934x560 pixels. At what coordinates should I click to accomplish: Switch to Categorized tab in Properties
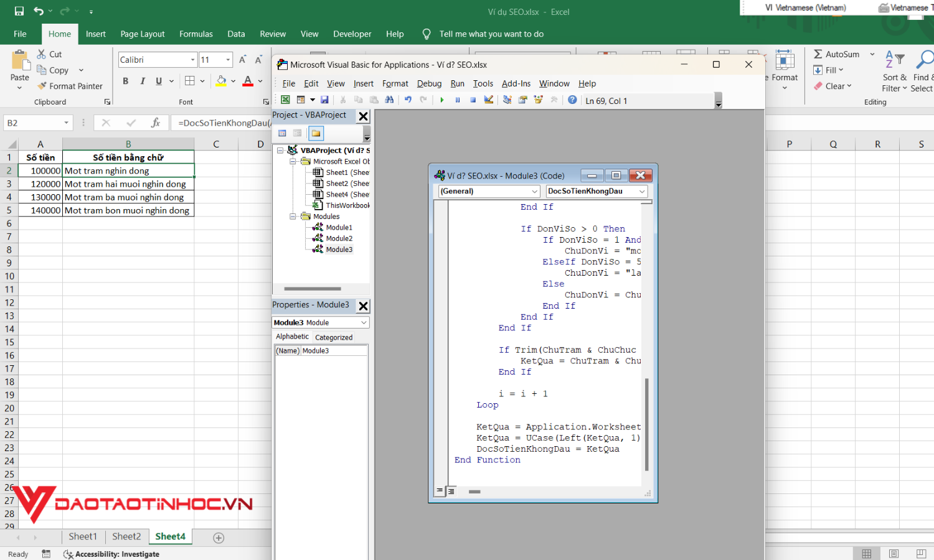click(x=333, y=337)
